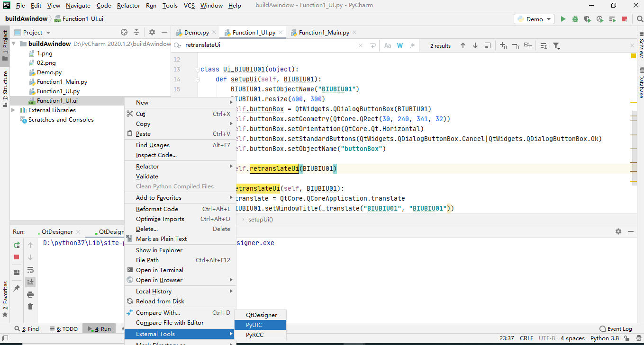Image resolution: width=644 pixels, height=345 pixels.
Task: Expand the External Libraries tree node
Action: [13, 110]
